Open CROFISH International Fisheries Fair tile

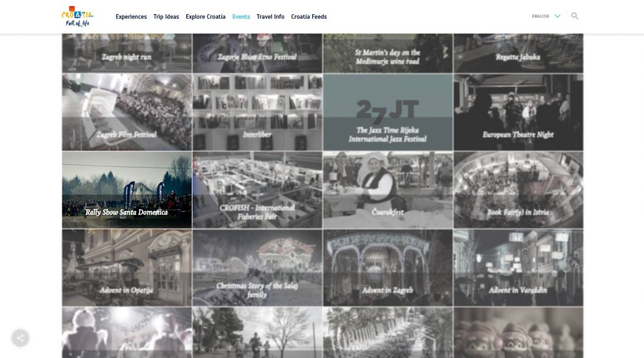[x=257, y=190]
